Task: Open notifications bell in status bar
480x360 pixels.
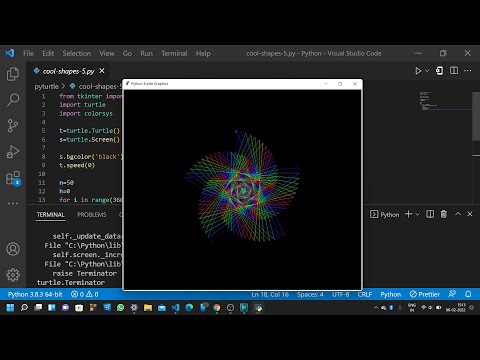Action: point(468,294)
